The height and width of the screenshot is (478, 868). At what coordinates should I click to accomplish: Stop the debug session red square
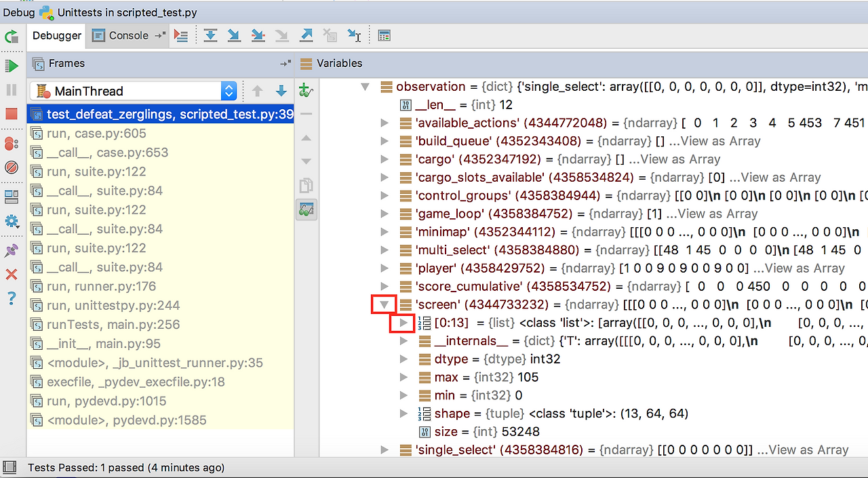12,113
